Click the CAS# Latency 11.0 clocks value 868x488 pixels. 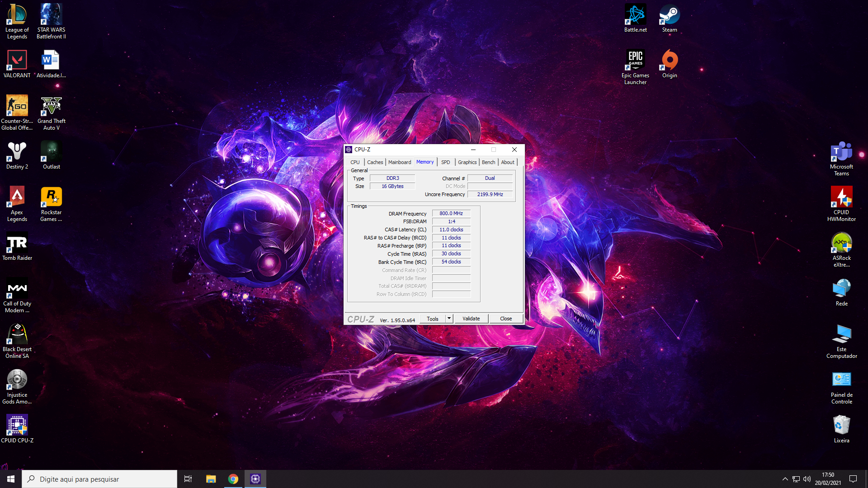click(x=451, y=230)
